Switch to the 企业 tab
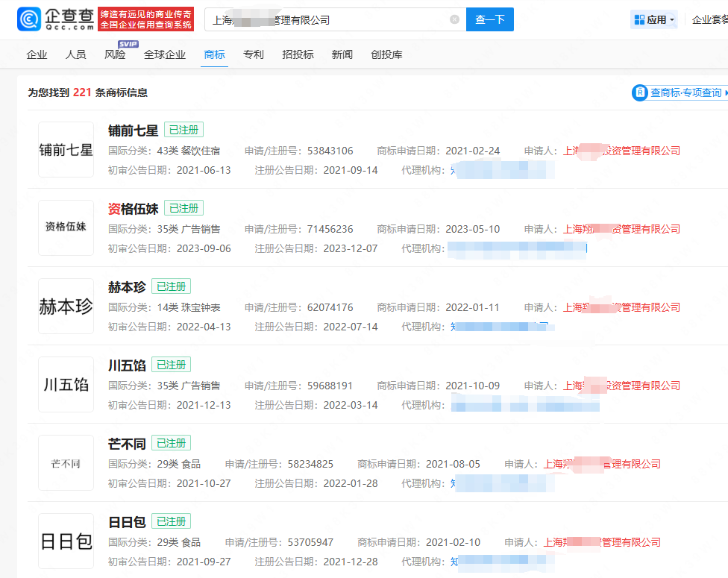Screen dimensions: 728x578 37,54
